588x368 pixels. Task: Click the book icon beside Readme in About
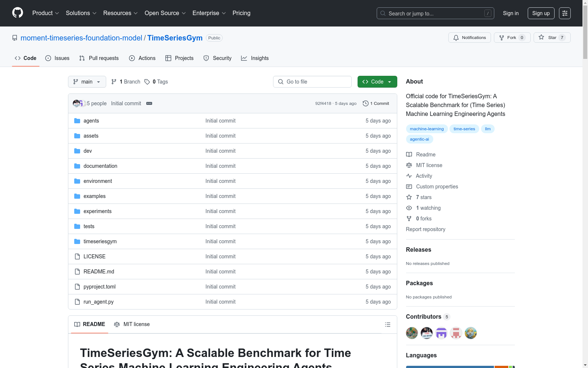click(x=409, y=155)
